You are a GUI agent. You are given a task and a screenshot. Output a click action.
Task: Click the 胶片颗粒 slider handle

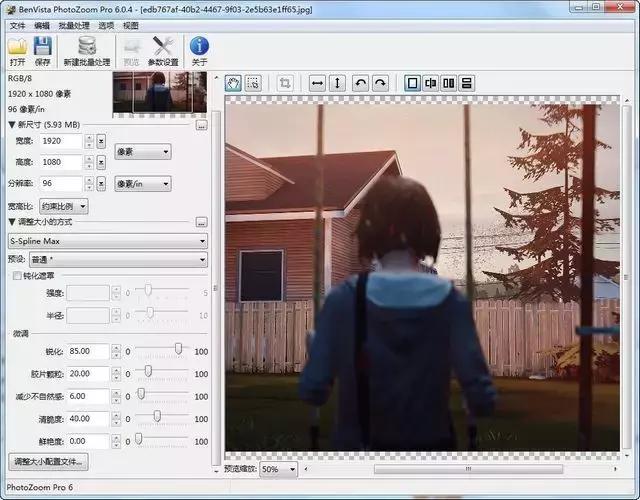pyautogui.click(x=148, y=371)
